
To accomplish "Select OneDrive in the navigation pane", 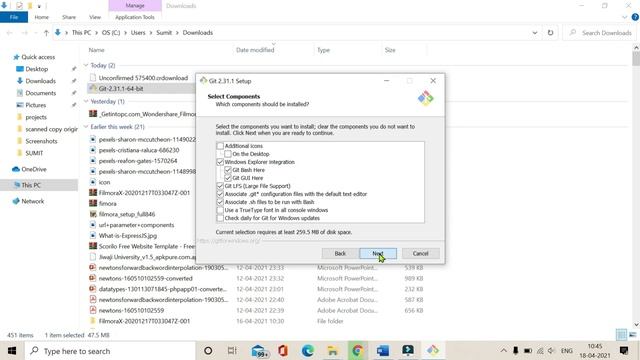I will (34, 169).
